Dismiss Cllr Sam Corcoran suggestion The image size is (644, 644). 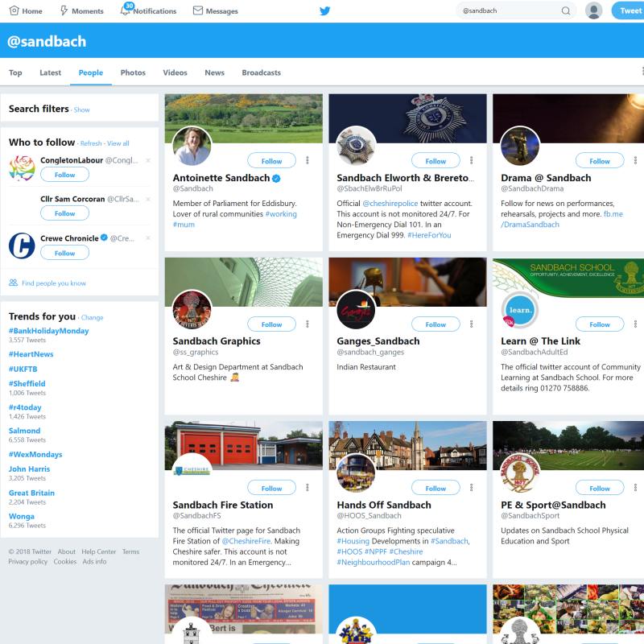(x=148, y=199)
